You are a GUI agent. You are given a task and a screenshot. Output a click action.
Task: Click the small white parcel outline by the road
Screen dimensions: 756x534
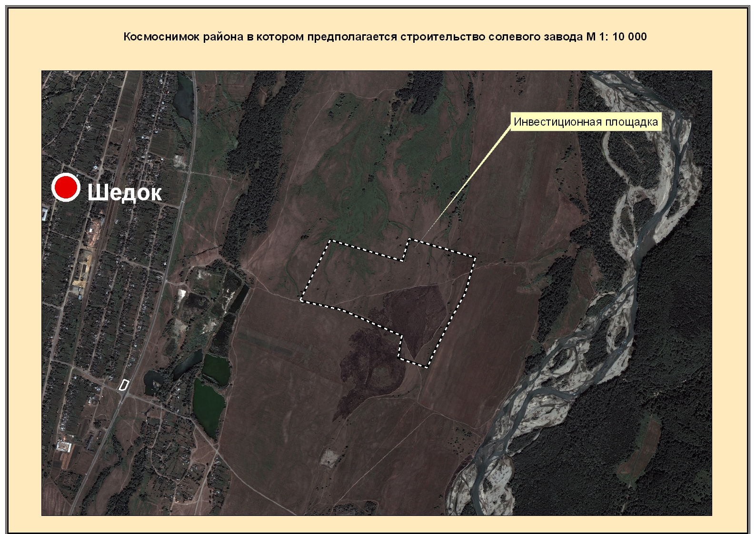tap(124, 385)
